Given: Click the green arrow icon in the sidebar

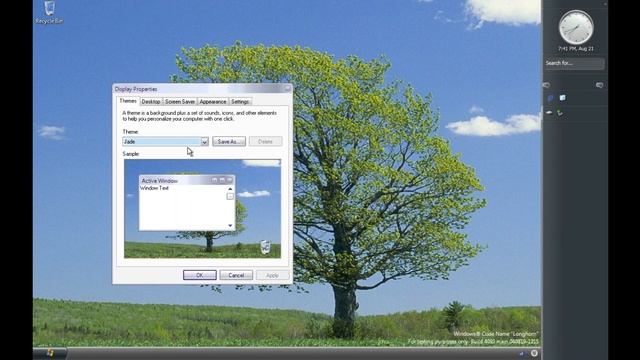Looking at the screenshot, I should pyautogui.click(x=560, y=113).
